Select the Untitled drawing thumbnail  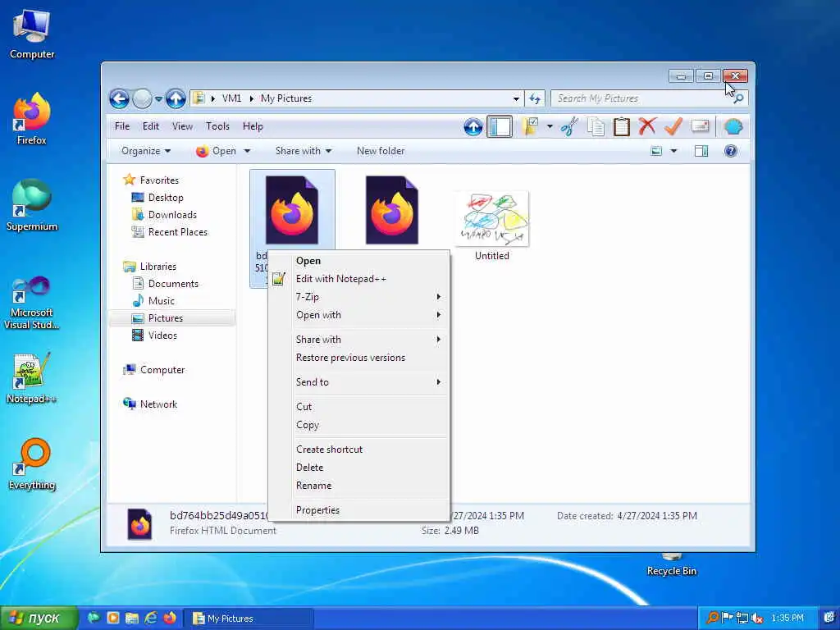[x=492, y=220]
